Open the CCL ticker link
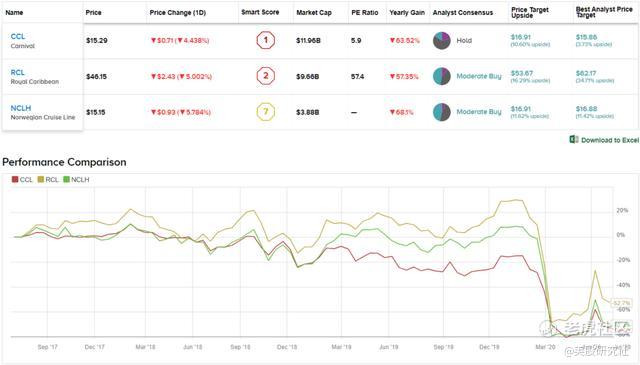The height and width of the screenshot is (365, 640). [18, 36]
